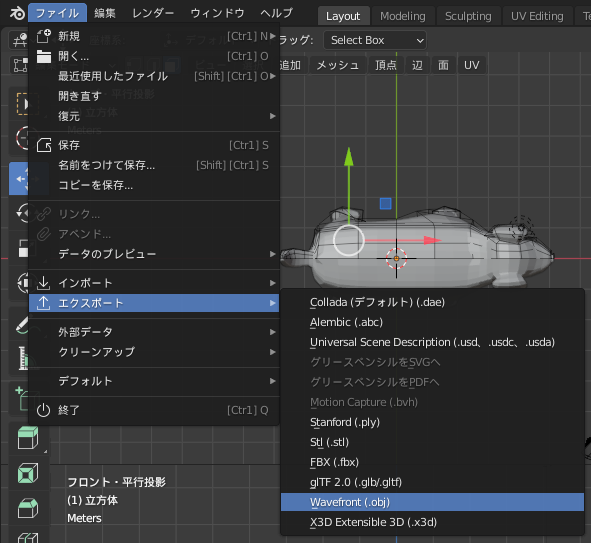This screenshot has height=543, width=591.
Task: Expand データのプレビュー submenu
Action: (x=154, y=254)
